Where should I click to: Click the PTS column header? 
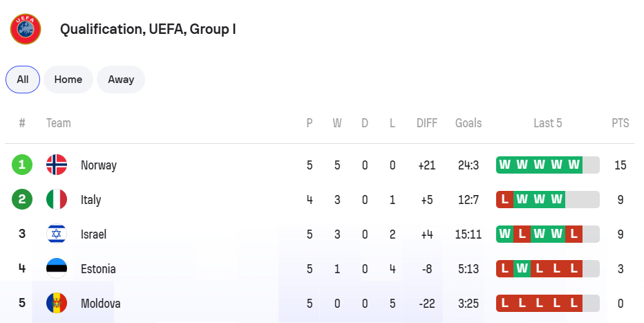621,123
